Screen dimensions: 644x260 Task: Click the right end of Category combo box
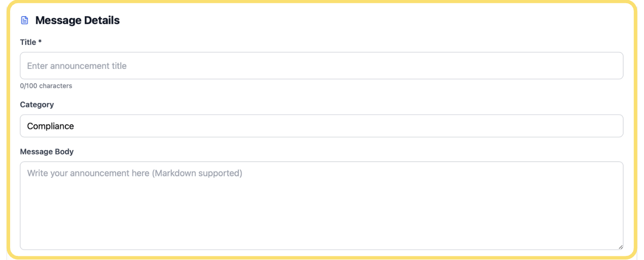pyautogui.click(x=613, y=126)
